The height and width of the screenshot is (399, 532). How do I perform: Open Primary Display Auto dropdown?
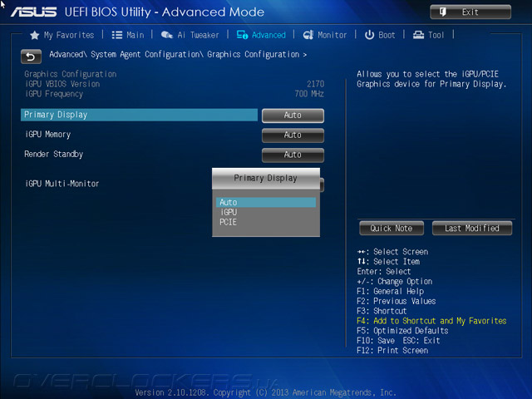coord(293,116)
